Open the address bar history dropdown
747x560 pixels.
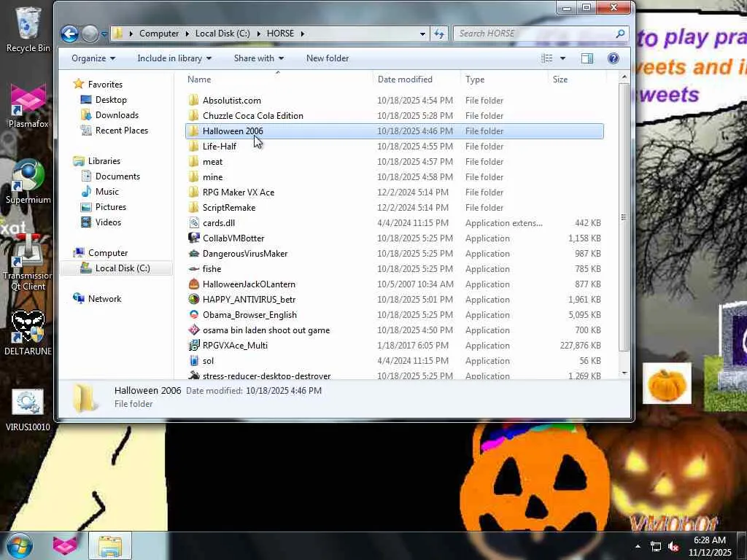click(422, 34)
